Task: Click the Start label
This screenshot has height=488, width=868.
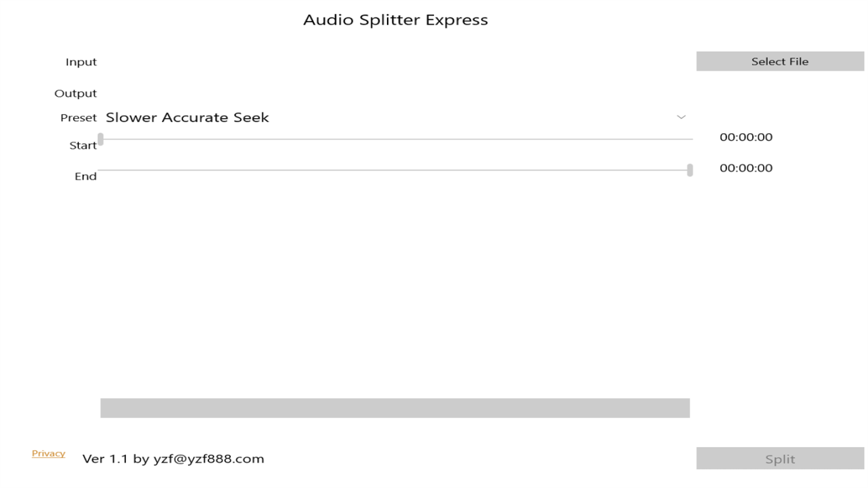Action: tap(83, 145)
